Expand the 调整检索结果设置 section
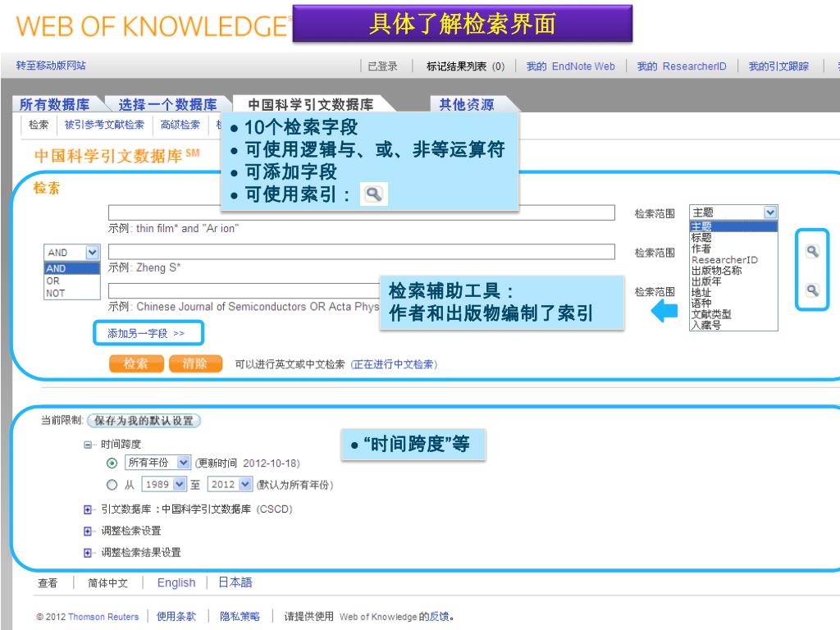The image size is (840, 630). 87,553
